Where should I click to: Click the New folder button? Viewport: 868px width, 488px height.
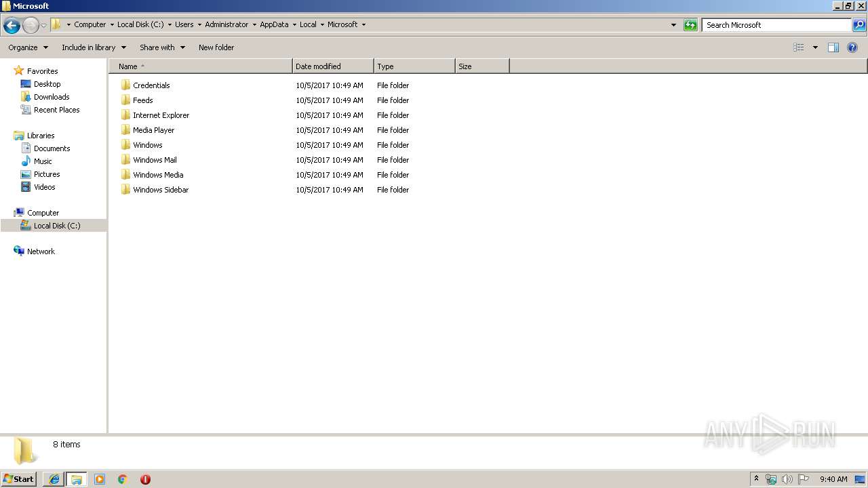point(216,47)
